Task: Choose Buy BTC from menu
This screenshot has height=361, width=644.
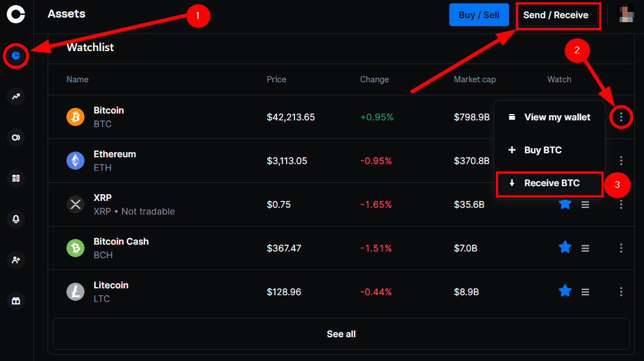Action: tap(550, 150)
